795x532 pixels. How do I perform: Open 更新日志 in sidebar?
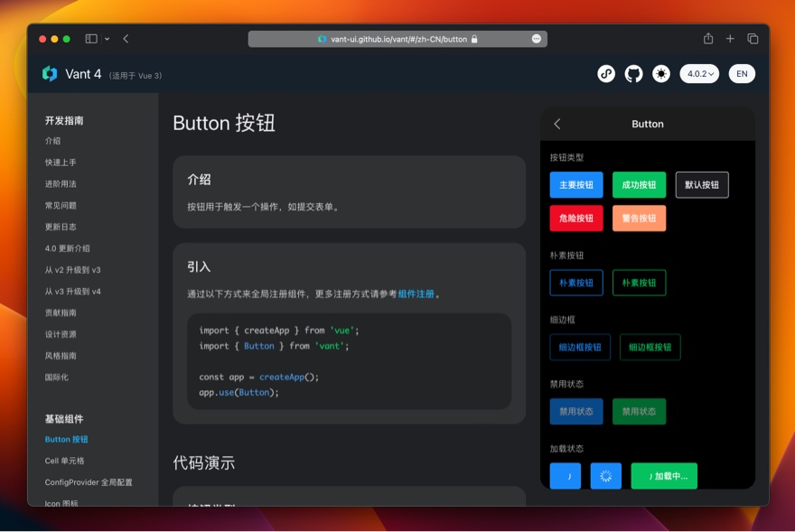pos(61,227)
